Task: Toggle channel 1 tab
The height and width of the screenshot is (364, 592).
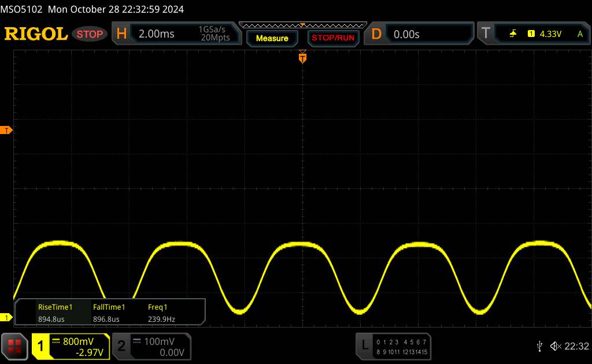Action: click(x=40, y=346)
